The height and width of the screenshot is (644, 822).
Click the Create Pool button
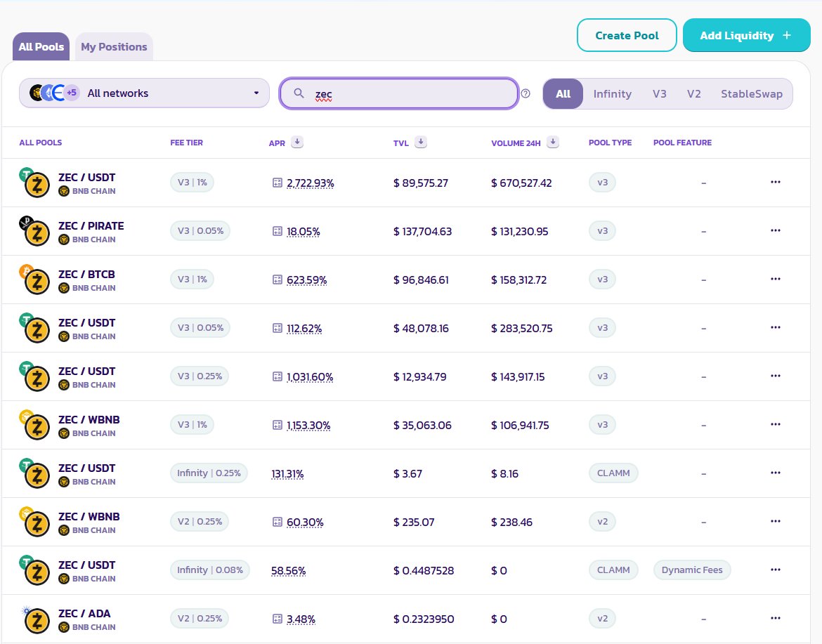point(627,35)
